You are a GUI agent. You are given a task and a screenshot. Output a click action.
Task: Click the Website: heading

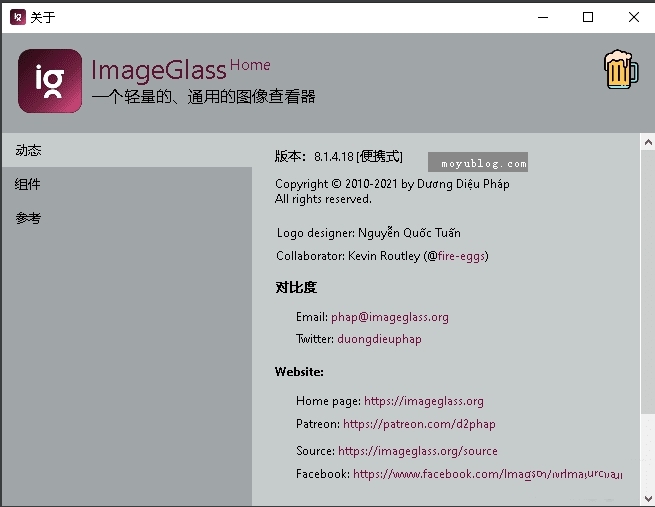coord(299,372)
